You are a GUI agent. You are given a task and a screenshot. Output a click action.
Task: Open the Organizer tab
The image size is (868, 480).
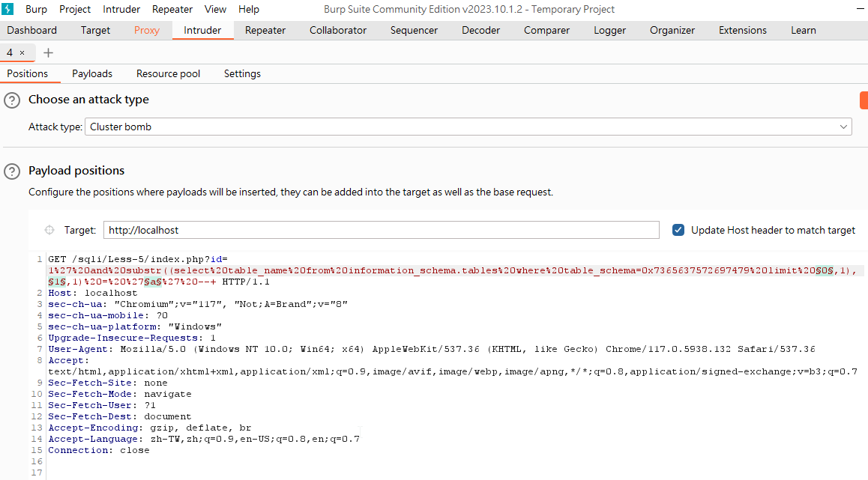(672, 31)
